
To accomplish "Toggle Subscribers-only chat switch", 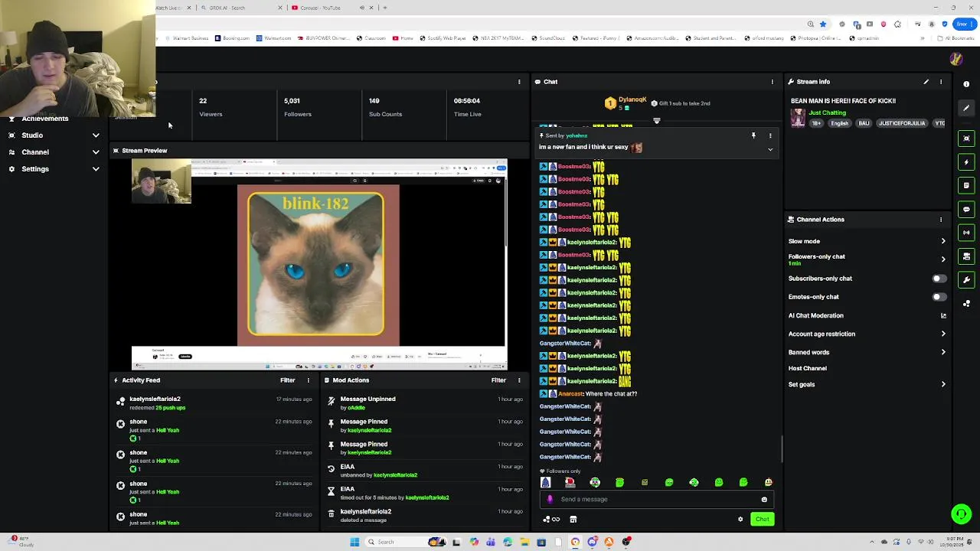I will (938, 279).
